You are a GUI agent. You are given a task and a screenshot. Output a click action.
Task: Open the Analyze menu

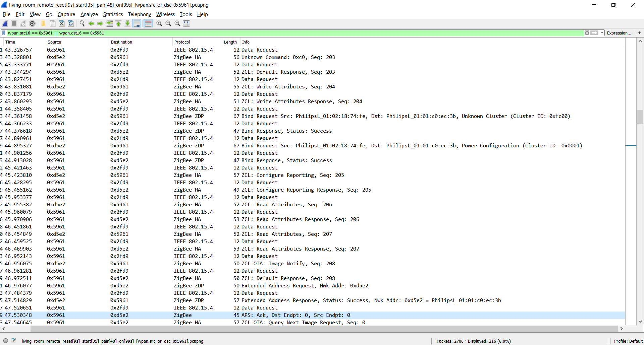[89, 14]
